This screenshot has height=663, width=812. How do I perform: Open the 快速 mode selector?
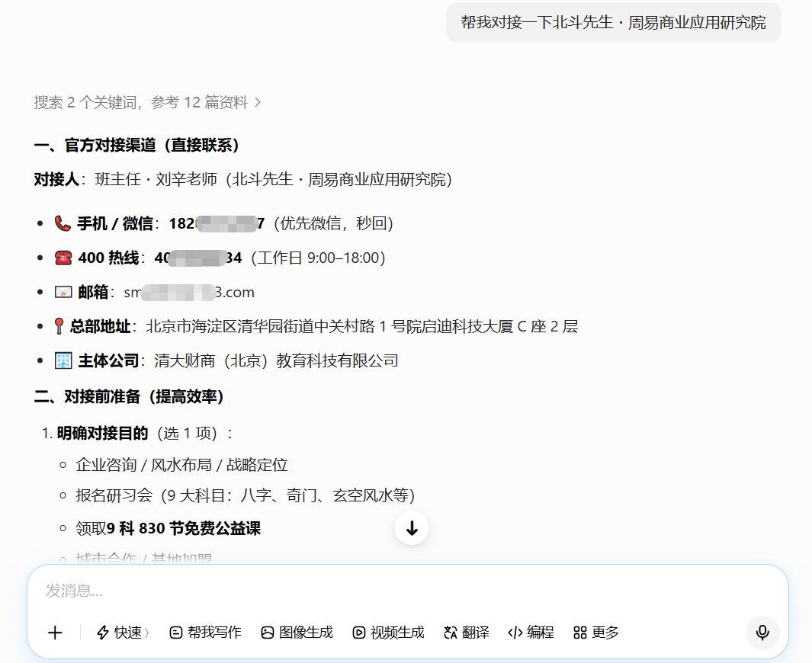tap(124, 633)
